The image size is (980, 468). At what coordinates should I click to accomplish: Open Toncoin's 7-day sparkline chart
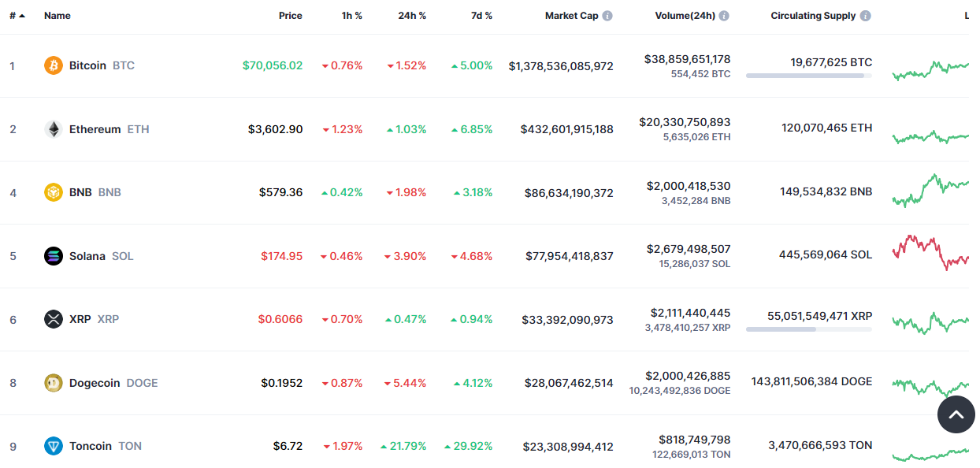click(930, 455)
